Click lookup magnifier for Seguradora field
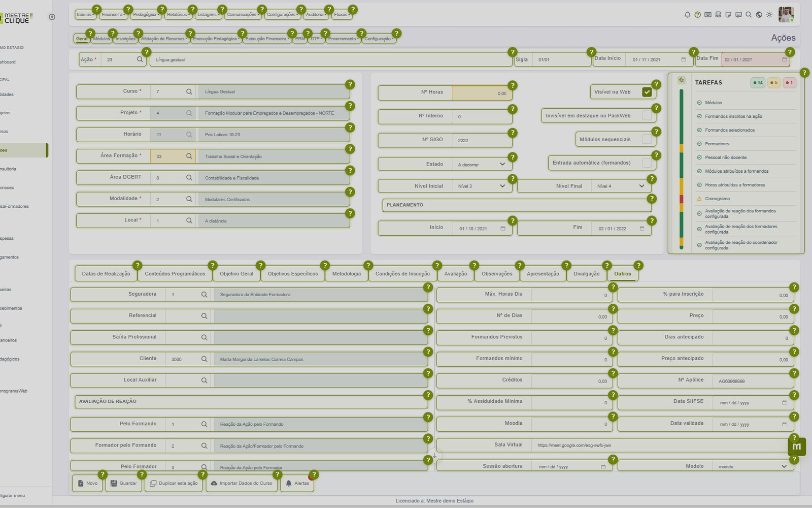The width and height of the screenshot is (812, 508). [x=204, y=295]
